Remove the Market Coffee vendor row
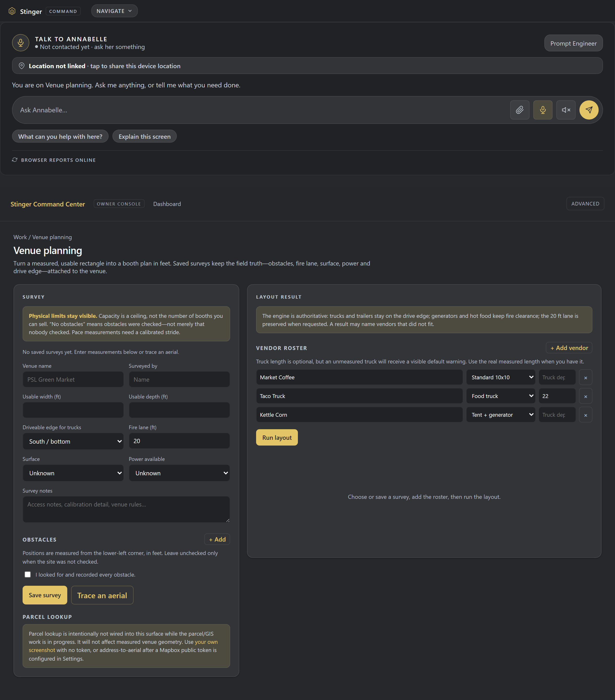The height and width of the screenshot is (700, 615). [585, 377]
